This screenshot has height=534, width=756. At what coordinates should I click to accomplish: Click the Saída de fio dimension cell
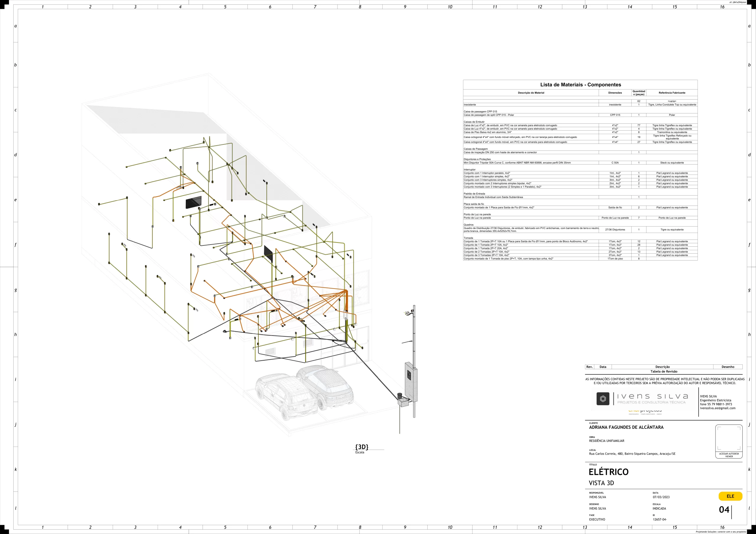[x=615, y=207]
